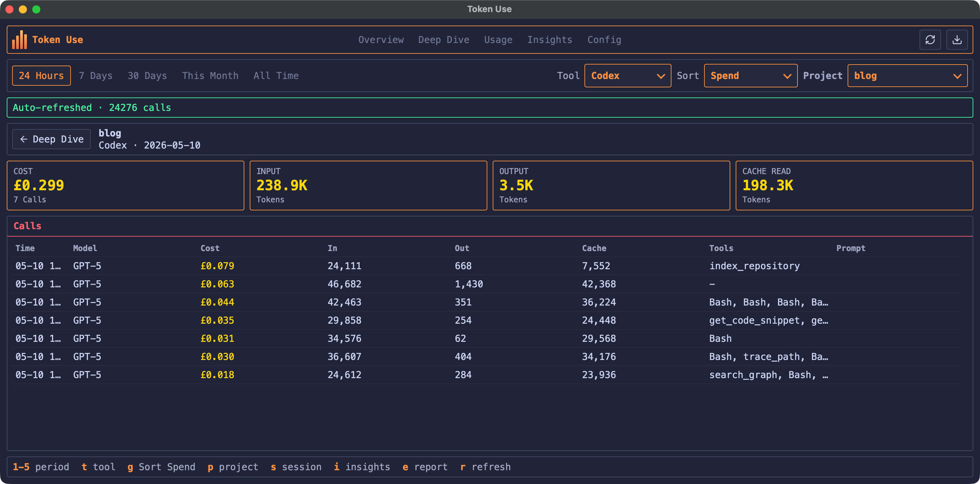Image resolution: width=980 pixels, height=484 pixels.
Task: Select the 30 Days period
Action: 147,76
